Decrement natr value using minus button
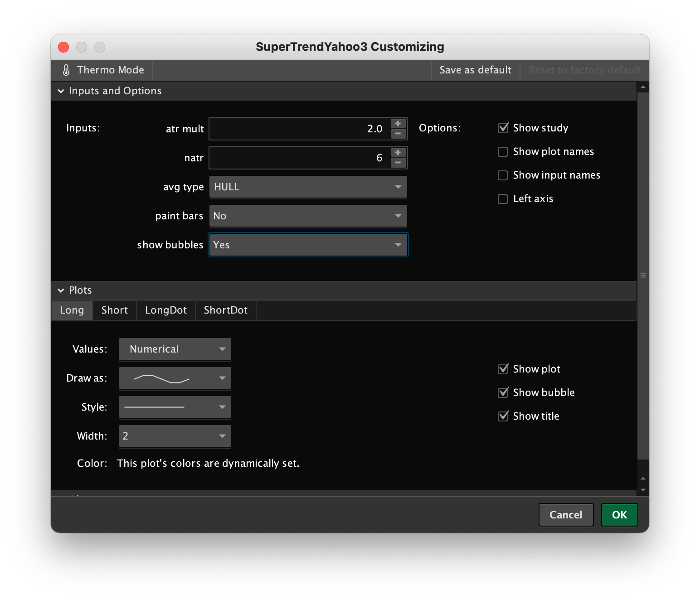Screen dimensions: 700x600 coord(398,163)
